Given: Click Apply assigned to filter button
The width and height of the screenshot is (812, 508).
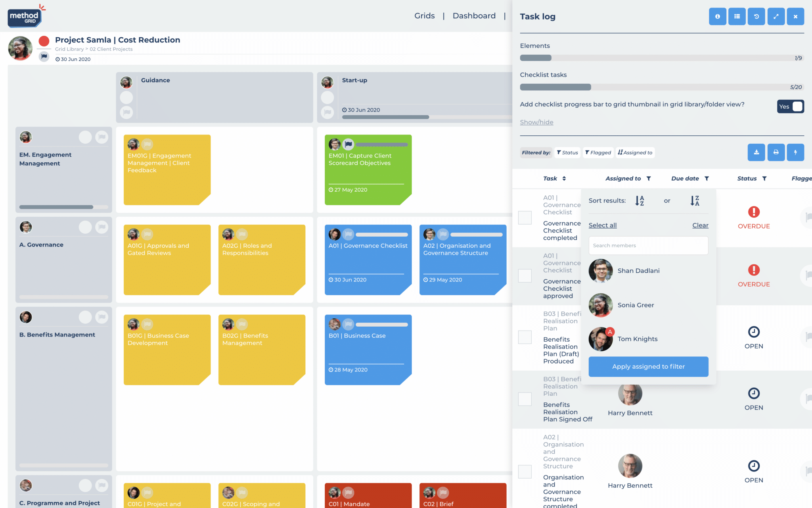Looking at the screenshot, I should point(648,367).
